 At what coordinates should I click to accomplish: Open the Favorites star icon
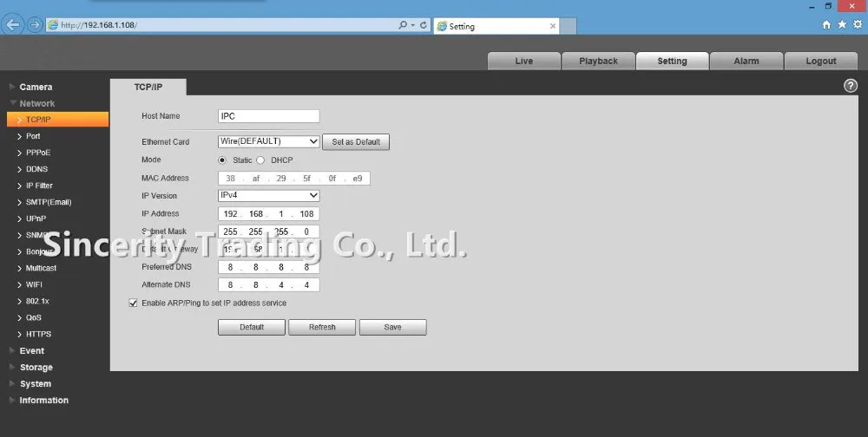pos(842,24)
